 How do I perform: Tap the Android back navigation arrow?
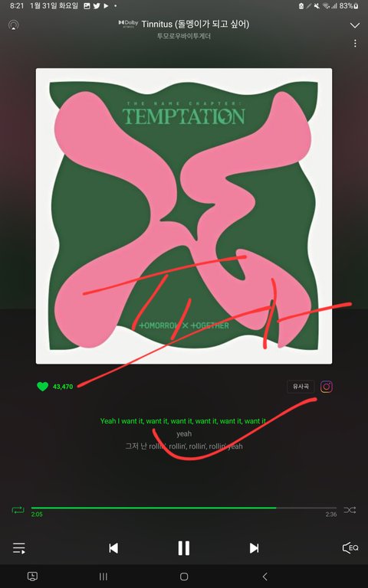(264, 577)
